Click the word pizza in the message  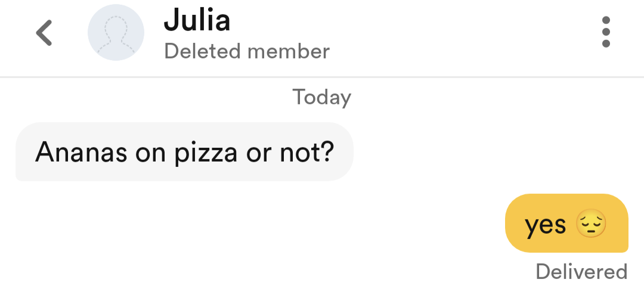(206, 154)
